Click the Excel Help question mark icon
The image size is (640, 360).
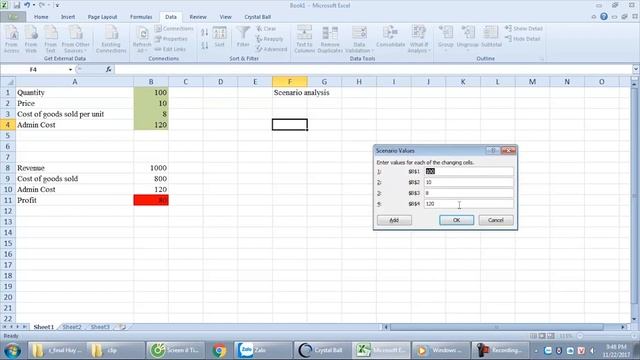tap(604, 17)
